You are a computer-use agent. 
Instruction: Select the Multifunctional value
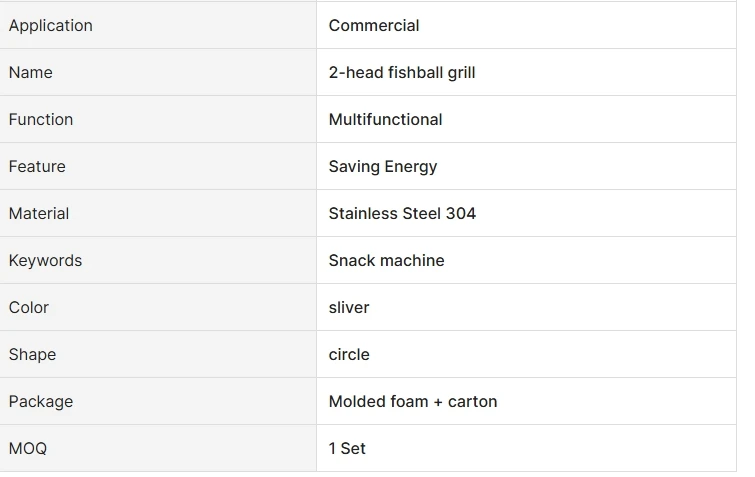click(x=385, y=120)
